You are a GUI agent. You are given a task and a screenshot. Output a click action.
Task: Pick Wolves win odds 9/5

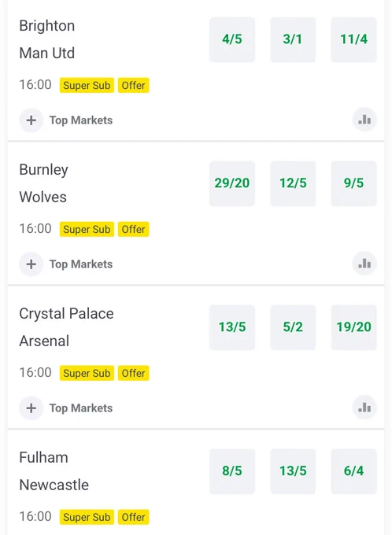[353, 183]
